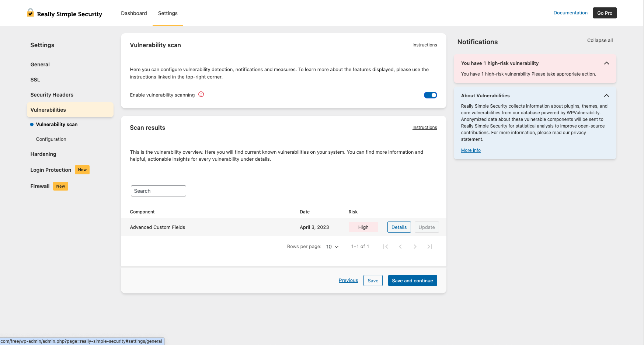Open More info link about vulnerabilities
Screen dimensions: 644x345
[x=471, y=150]
